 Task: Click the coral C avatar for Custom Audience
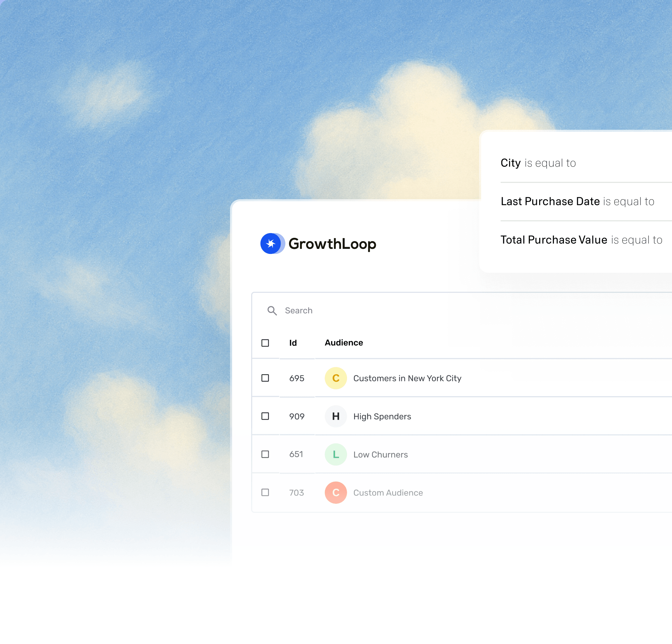click(x=336, y=492)
